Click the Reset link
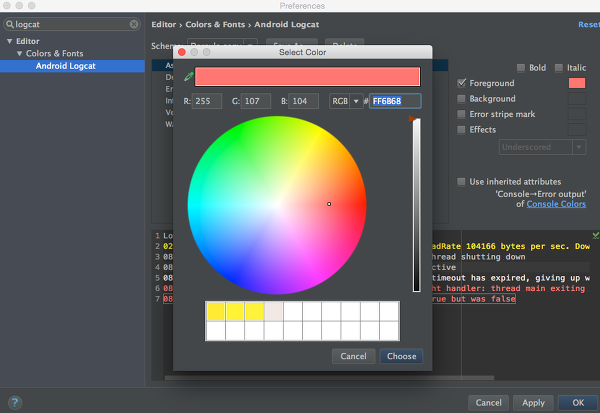 click(x=589, y=24)
